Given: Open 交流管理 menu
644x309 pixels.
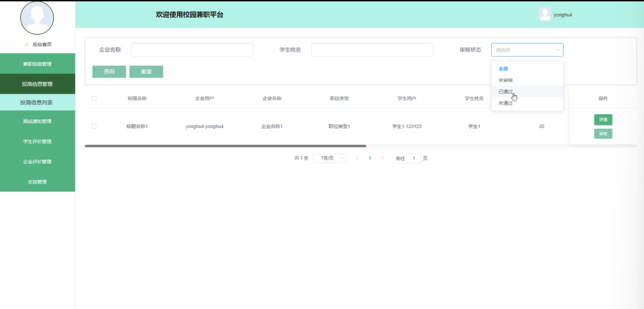Looking at the screenshot, I should click(37, 182).
